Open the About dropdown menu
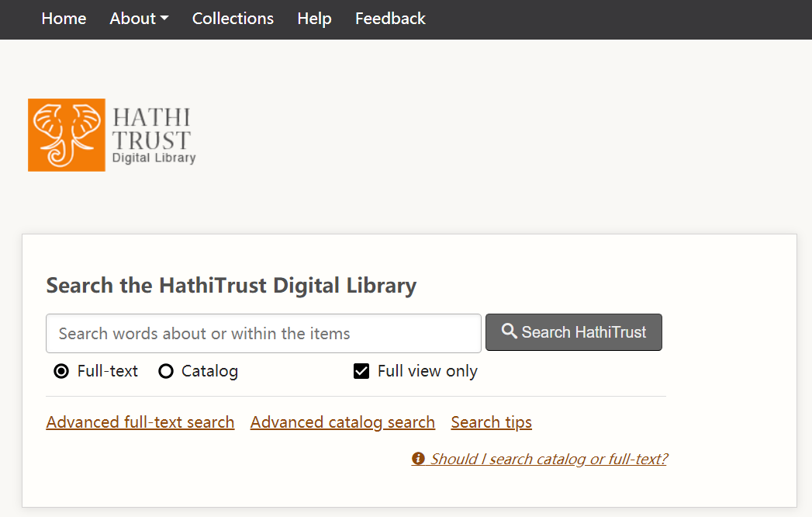 pyautogui.click(x=133, y=19)
